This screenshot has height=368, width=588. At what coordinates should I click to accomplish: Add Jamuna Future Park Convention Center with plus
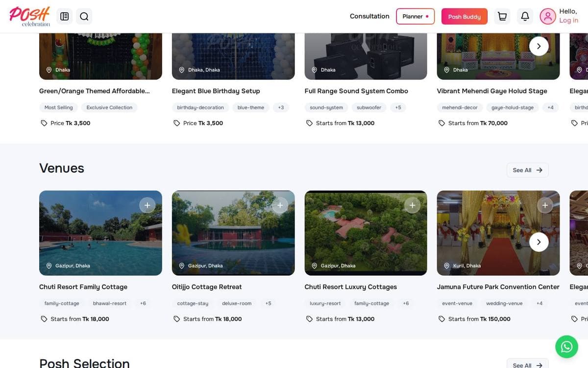[x=545, y=205]
